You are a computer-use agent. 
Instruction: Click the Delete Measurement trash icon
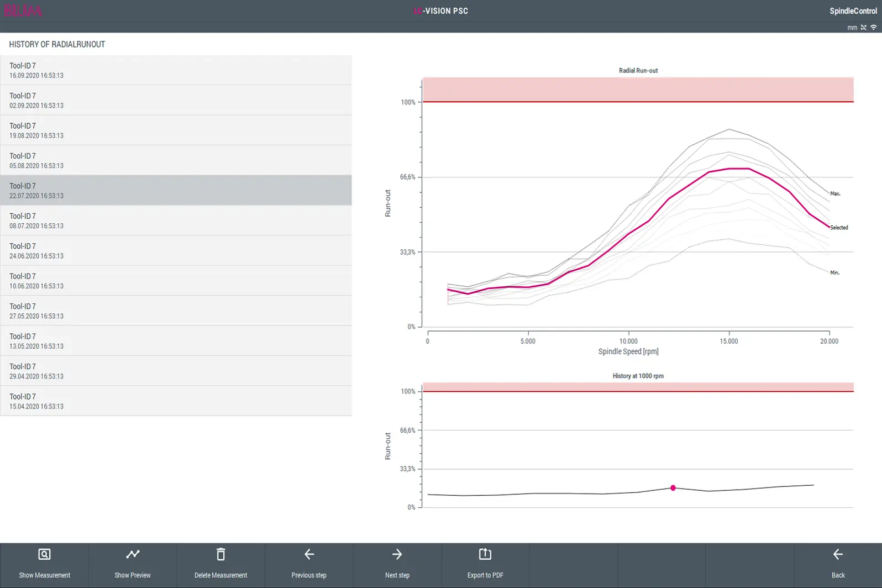(221, 555)
